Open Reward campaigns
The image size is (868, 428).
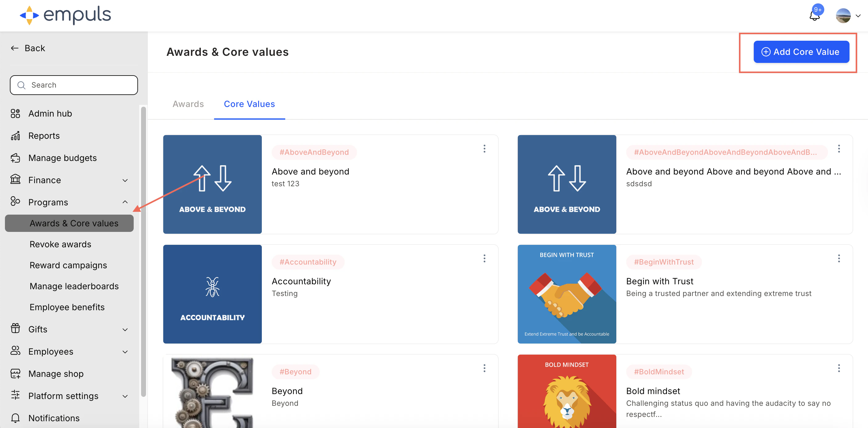click(x=68, y=265)
